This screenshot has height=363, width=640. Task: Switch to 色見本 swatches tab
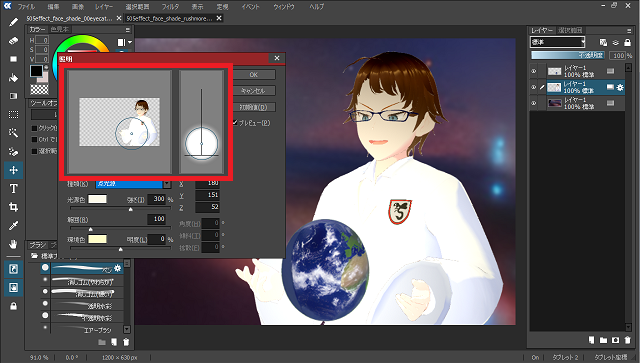(60, 29)
